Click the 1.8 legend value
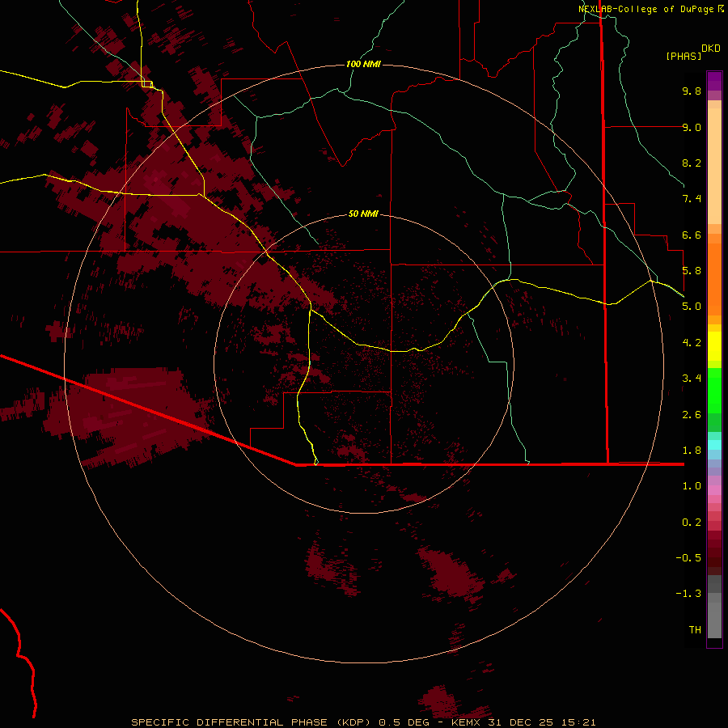 (692, 451)
